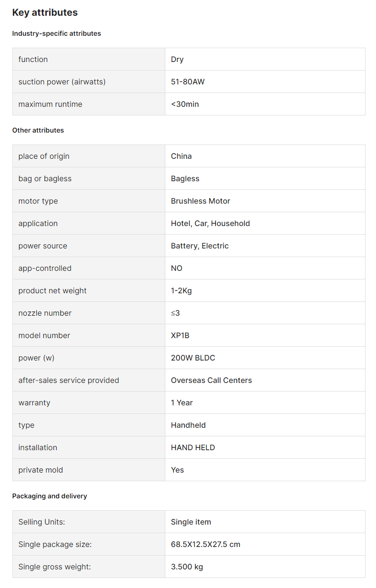Click the function value Dry
This screenshot has width=376, height=588.
177,60
